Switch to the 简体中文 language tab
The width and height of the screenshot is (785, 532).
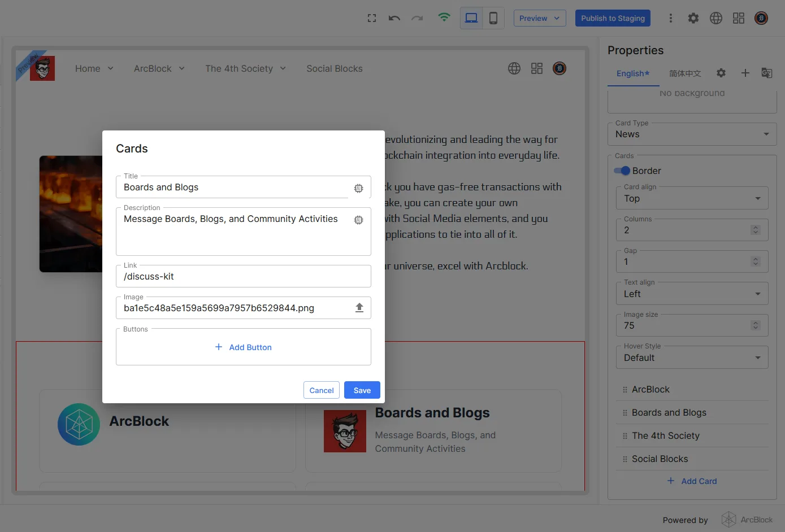tap(685, 73)
